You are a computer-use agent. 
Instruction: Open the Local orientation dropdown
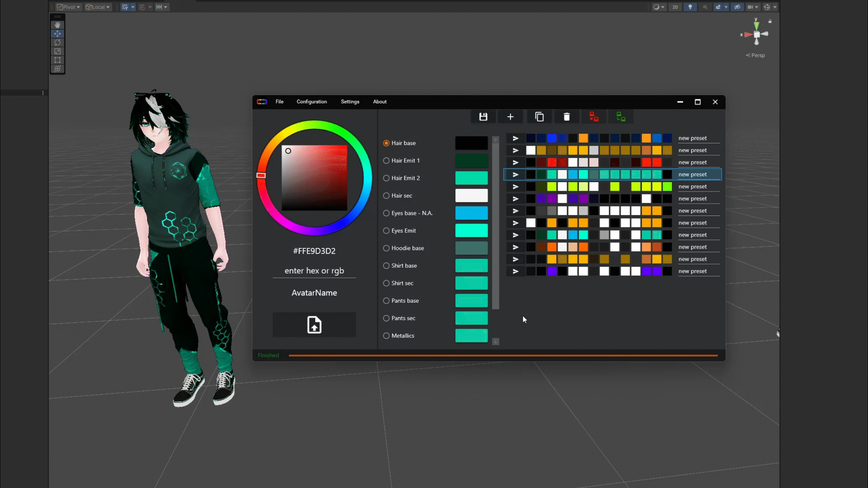pyautogui.click(x=98, y=7)
